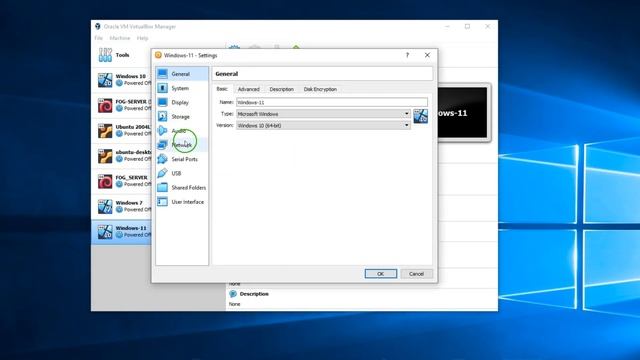Select the ubuntu-desktop VM icon
This screenshot has height=360, width=640.
(105, 156)
